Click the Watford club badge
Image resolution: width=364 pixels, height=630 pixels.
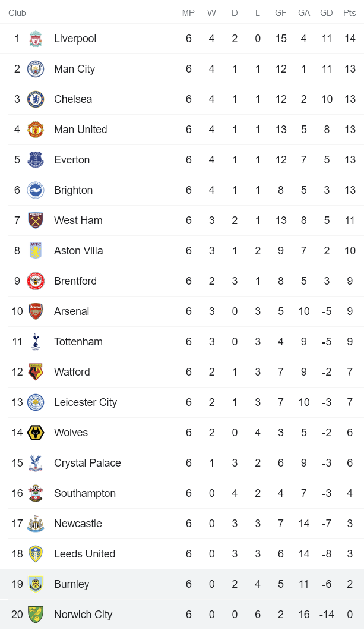36,372
